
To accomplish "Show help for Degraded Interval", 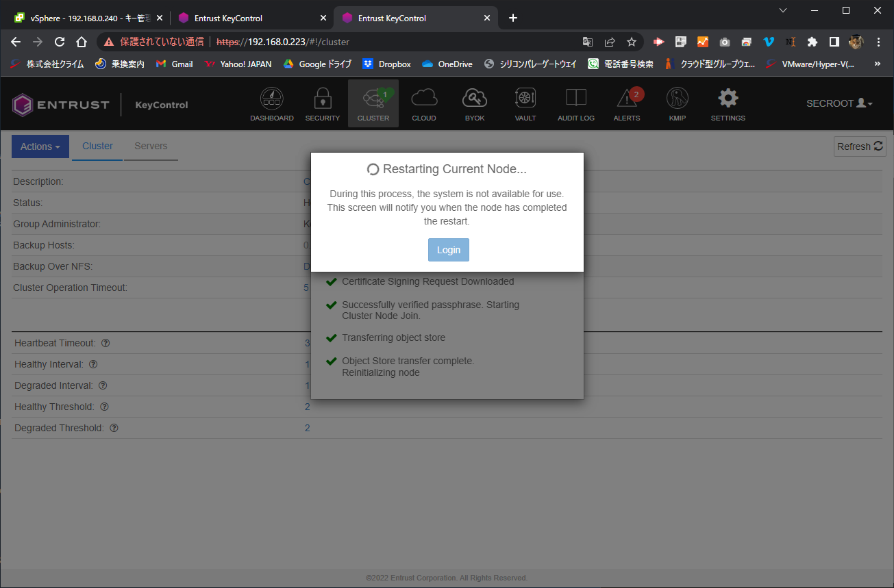I will 103,385.
